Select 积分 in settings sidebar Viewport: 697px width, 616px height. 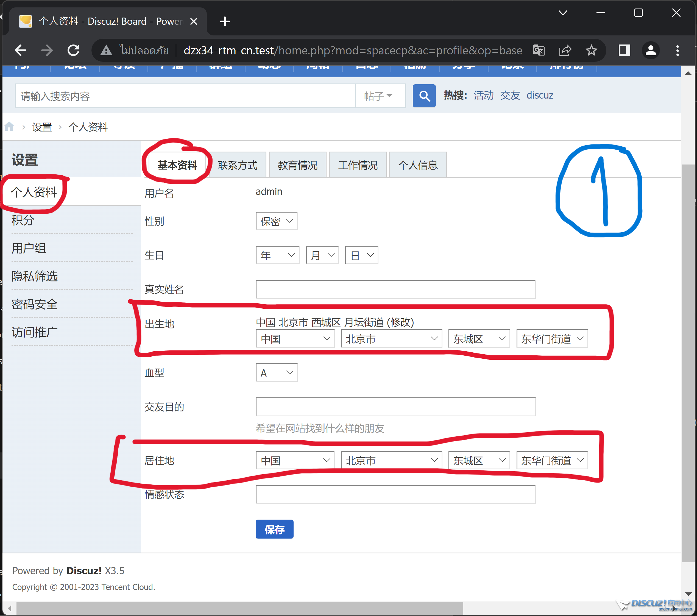pyautogui.click(x=23, y=220)
